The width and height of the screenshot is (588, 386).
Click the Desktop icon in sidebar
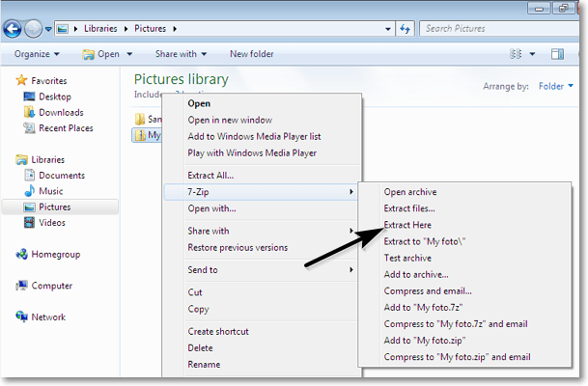point(29,96)
